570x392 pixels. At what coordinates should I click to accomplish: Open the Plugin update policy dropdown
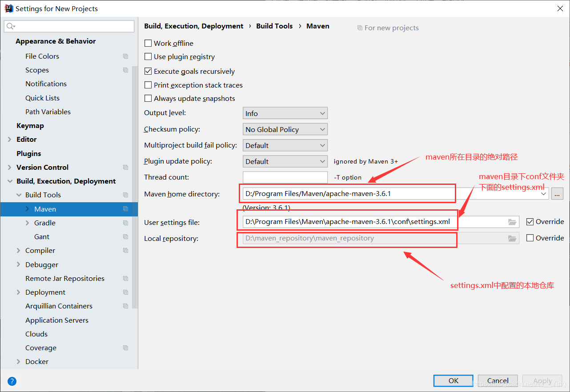pyautogui.click(x=285, y=161)
